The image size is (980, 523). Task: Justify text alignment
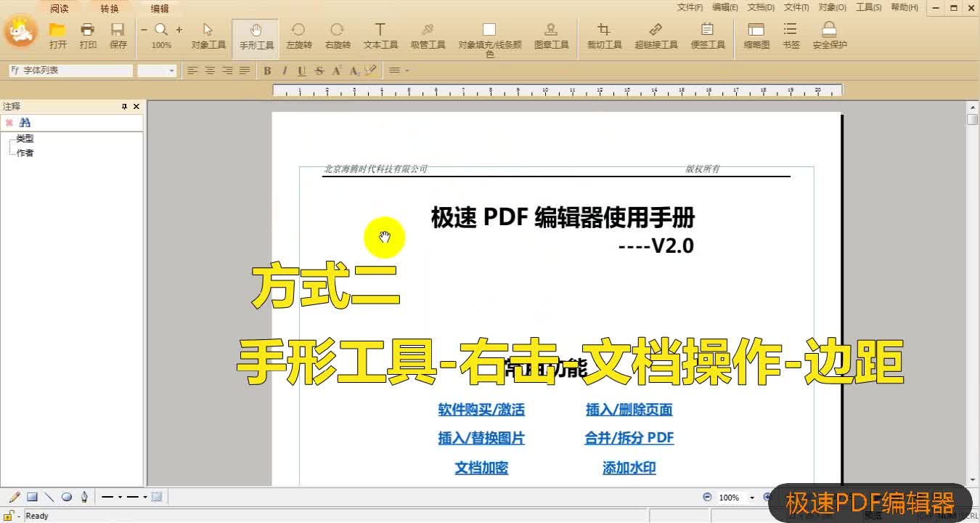[245, 70]
